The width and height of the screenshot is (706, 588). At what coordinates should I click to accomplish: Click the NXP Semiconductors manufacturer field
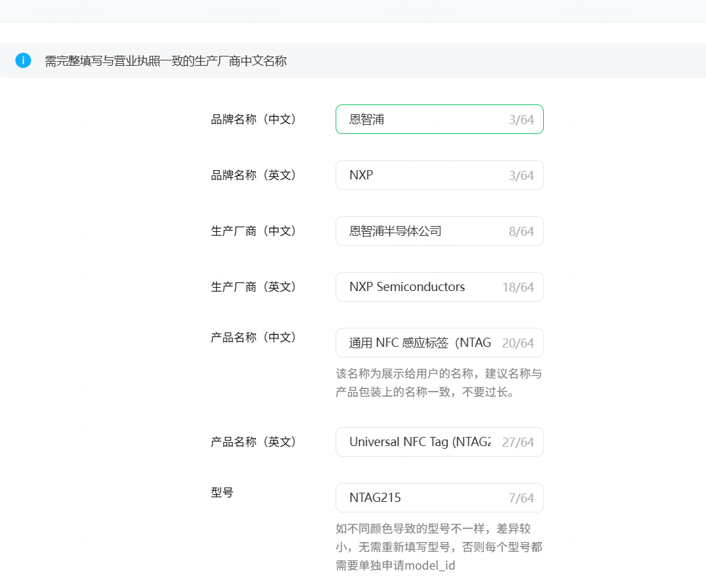[x=439, y=287]
